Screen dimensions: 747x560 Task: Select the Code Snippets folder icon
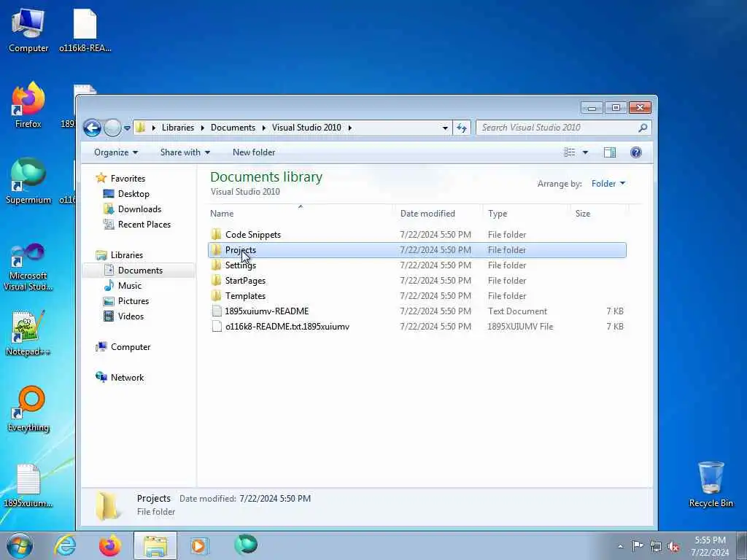216,234
